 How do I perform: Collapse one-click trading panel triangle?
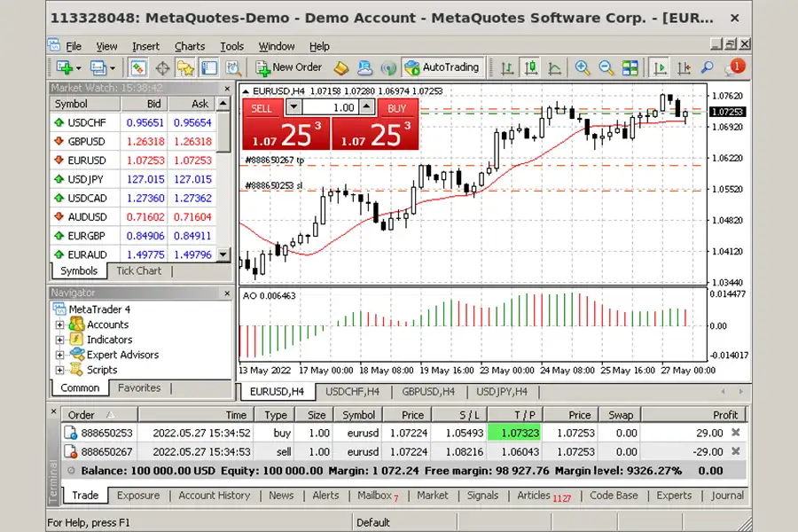coord(246,91)
